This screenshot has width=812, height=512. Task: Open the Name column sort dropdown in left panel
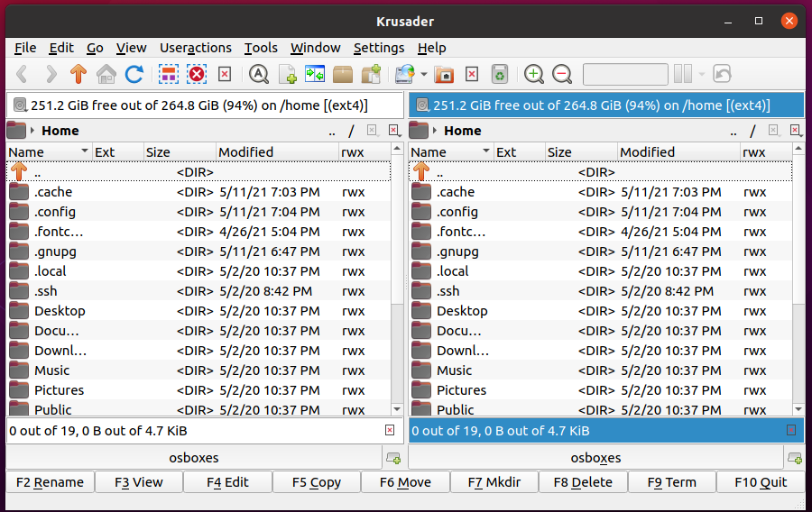click(85, 152)
